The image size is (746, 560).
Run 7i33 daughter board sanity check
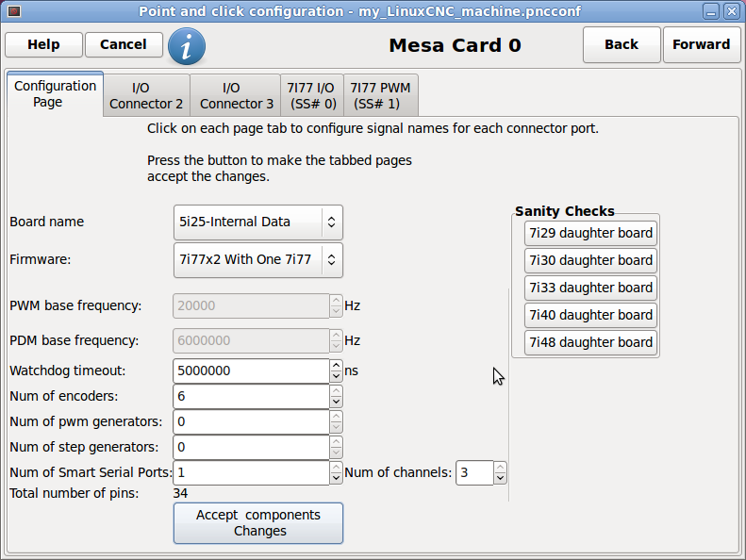tap(591, 288)
